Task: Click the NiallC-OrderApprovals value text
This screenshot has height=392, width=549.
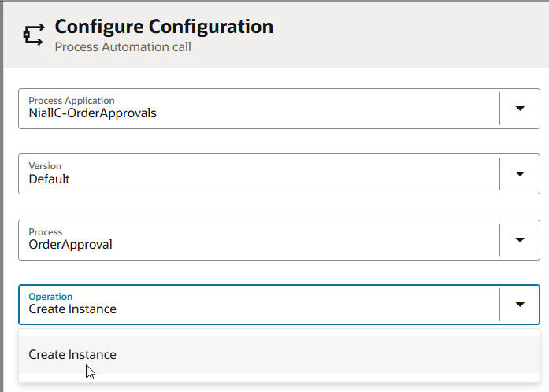Action: click(92, 113)
